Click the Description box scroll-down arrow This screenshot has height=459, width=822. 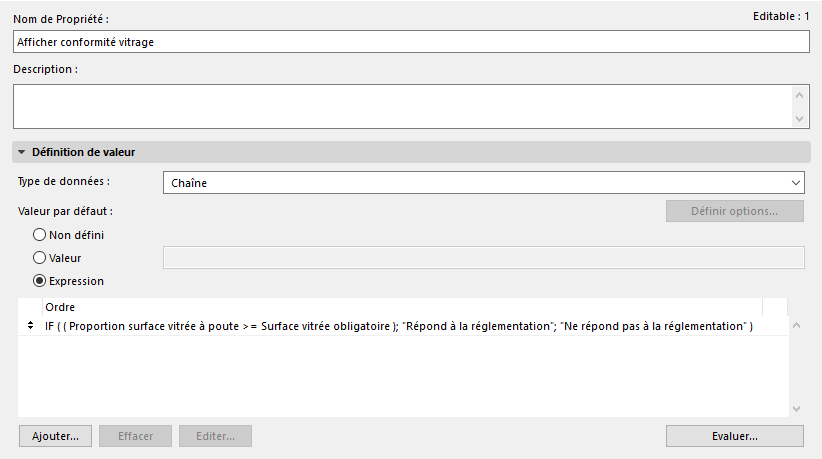798,118
